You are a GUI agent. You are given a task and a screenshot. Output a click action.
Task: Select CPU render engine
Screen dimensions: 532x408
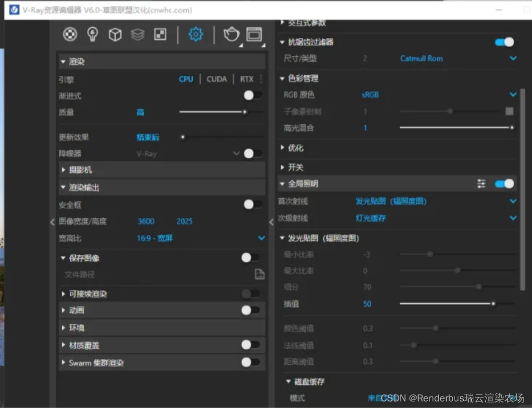point(186,79)
